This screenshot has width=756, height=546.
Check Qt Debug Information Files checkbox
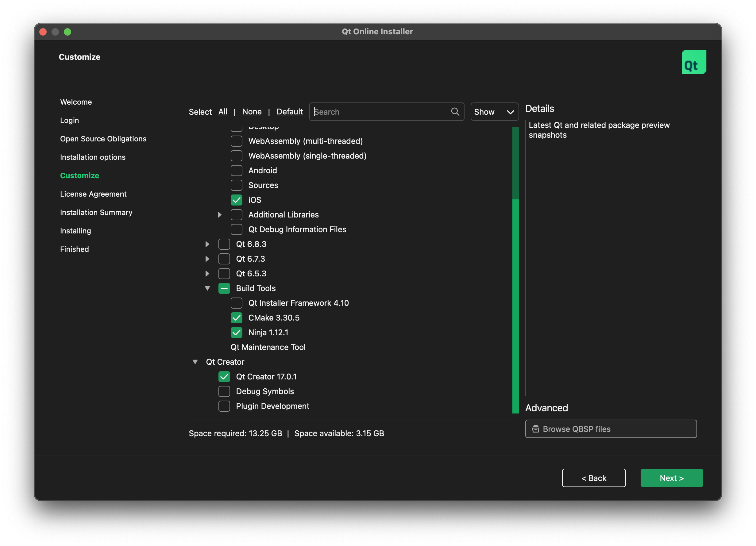pyautogui.click(x=236, y=229)
